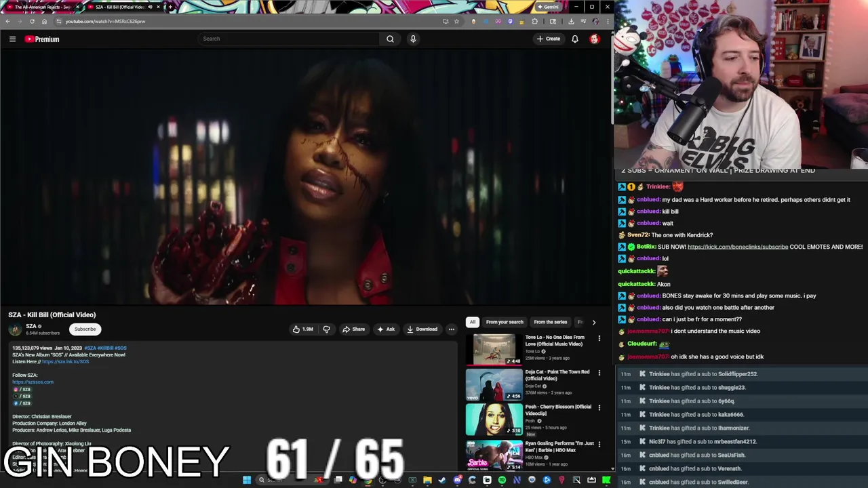868x488 pixels.
Task: Open more actions ellipsis under video
Action: pos(451,329)
